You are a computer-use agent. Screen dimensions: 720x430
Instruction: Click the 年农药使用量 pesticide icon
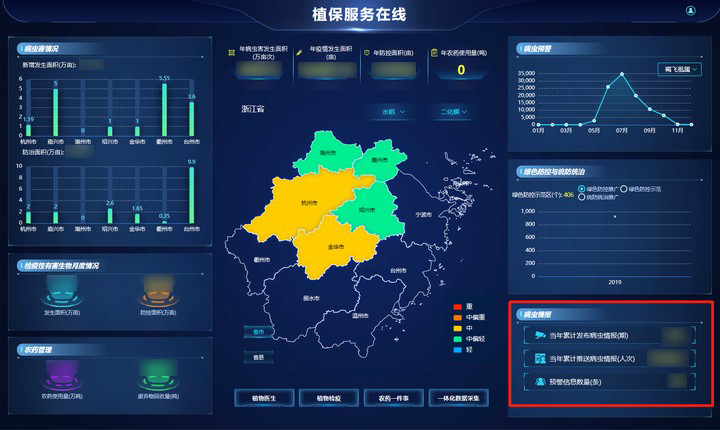(x=432, y=52)
